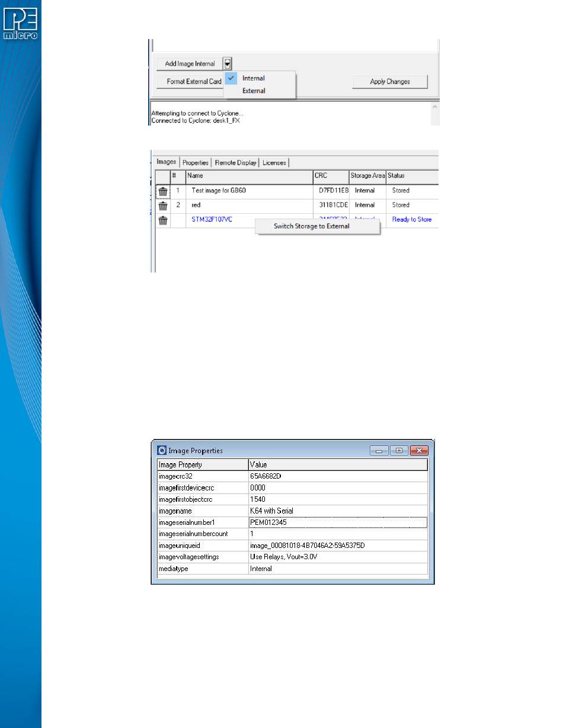Click the Image Properties window icon

[161, 450]
